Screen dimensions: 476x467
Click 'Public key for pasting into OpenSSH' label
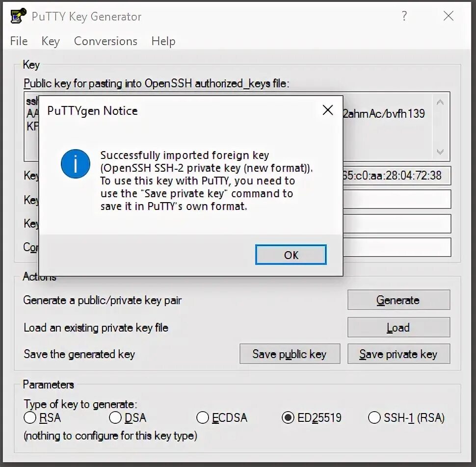click(157, 83)
